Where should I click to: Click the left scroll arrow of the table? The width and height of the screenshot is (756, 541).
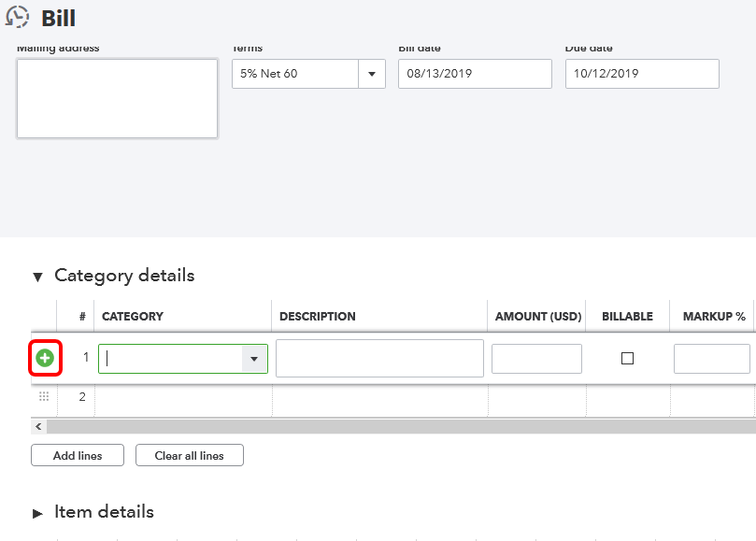pyautogui.click(x=38, y=426)
